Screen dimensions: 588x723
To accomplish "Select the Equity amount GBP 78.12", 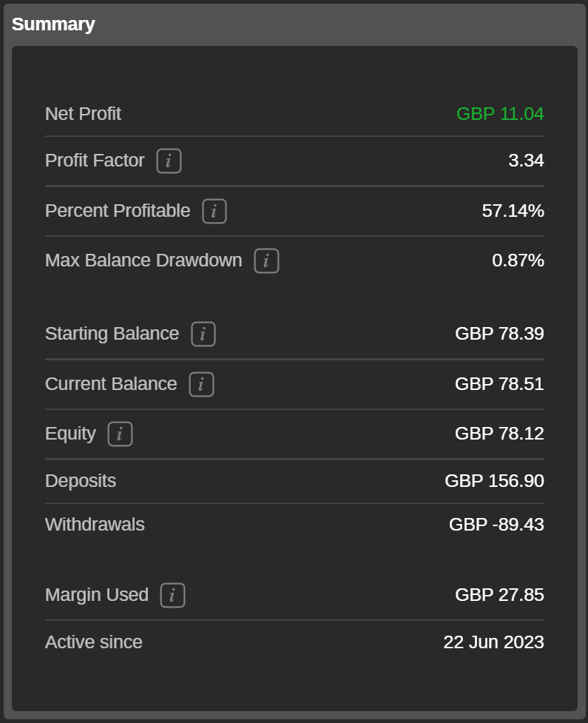I will pyautogui.click(x=499, y=434).
